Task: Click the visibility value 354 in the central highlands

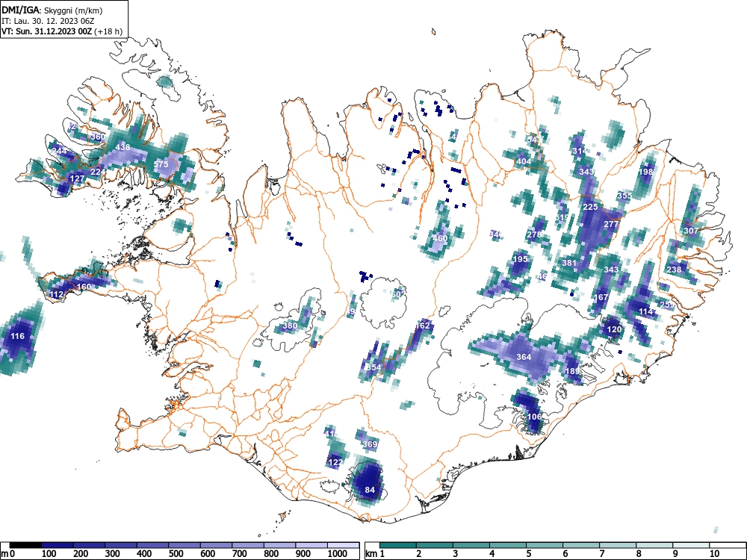Action: click(373, 367)
